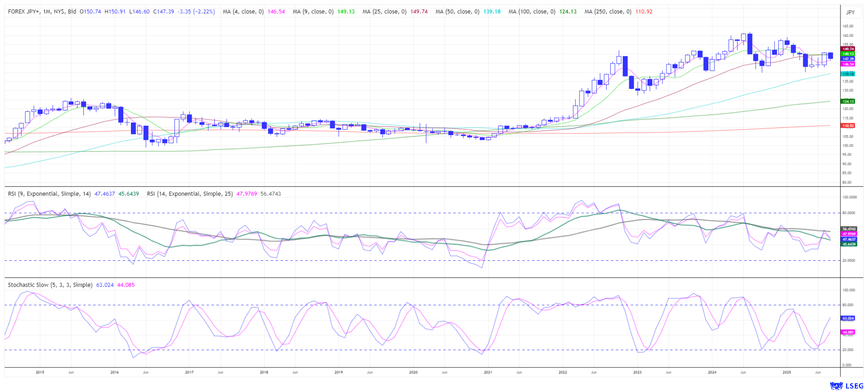Open the Stochastic Slow (5, 3, 3, Simple) label

pos(50,285)
